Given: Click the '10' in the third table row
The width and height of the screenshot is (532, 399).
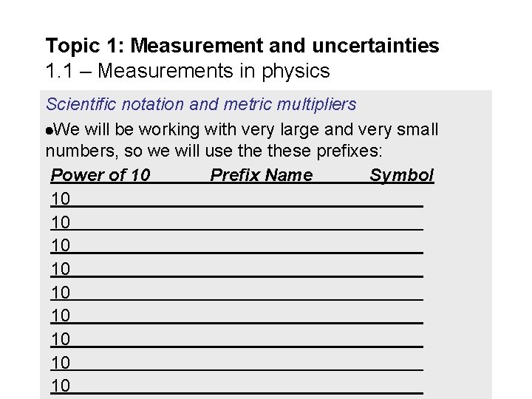Looking at the screenshot, I should click(x=61, y=245).
